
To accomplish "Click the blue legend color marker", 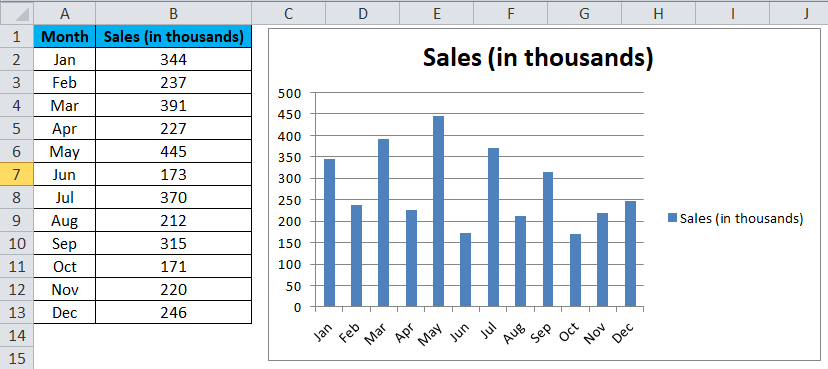I will [672, 218].
